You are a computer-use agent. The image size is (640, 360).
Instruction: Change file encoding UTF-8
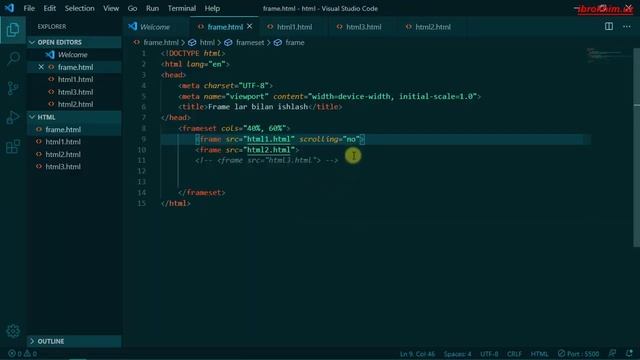pyautogui.click(x=489, y=354)
